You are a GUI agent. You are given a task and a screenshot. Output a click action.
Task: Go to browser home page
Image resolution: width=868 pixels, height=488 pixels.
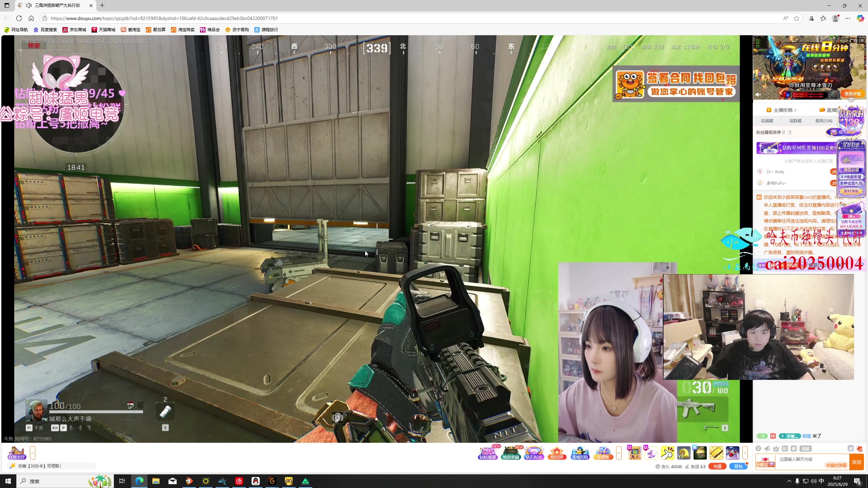tap(31, 18)
